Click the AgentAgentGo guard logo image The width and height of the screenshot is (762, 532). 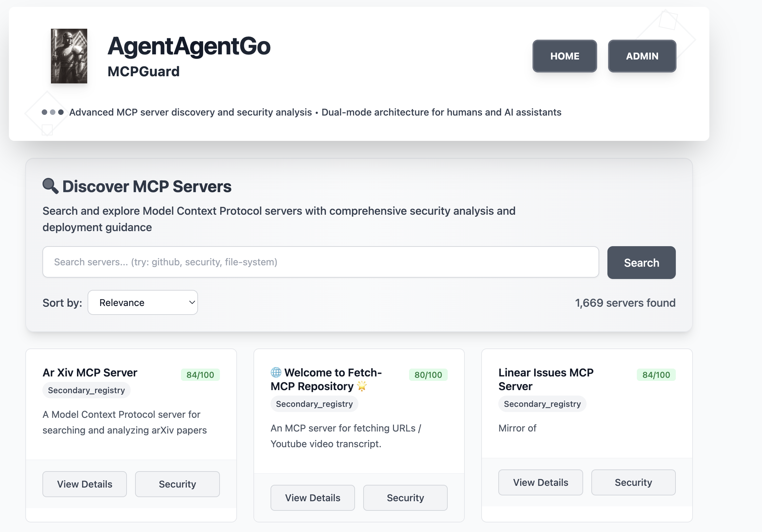click(x=69, y=56)
